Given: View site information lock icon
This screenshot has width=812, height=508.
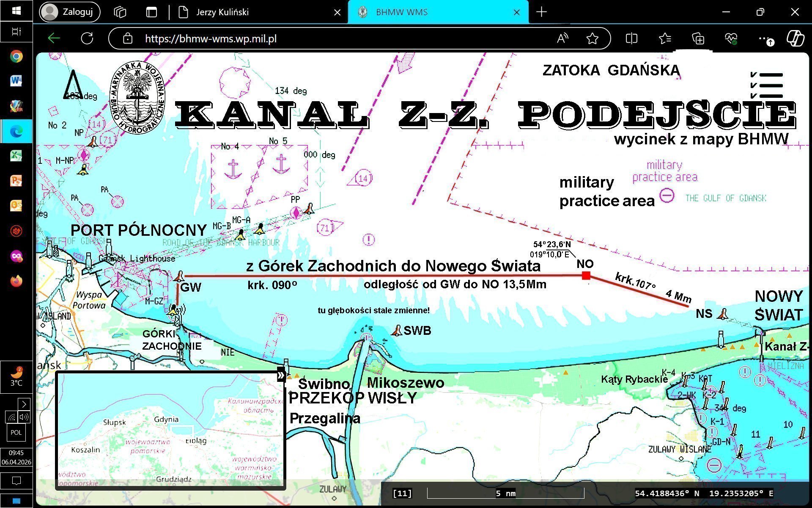Looking at the screenshot, I should click(x=127, y=39).
